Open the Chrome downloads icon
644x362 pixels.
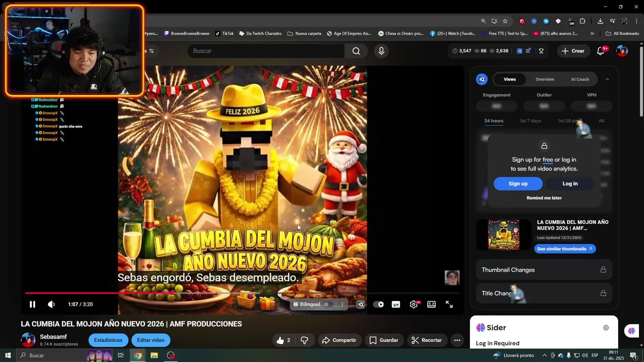(x=600, y=21)
